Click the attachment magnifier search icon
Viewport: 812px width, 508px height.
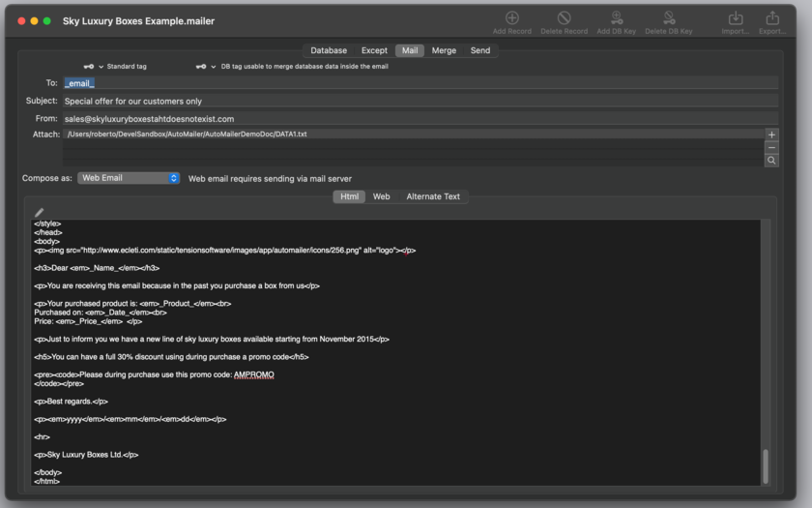point(771,161)
